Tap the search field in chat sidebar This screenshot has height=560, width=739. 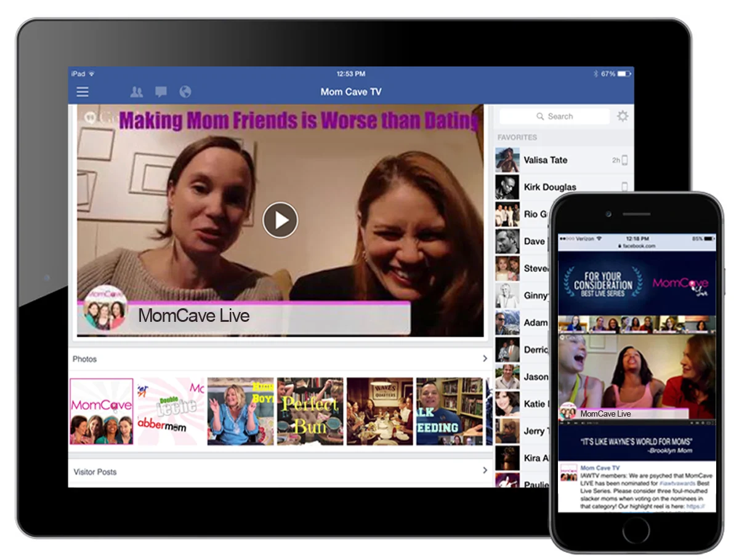[x=554, y=116]
